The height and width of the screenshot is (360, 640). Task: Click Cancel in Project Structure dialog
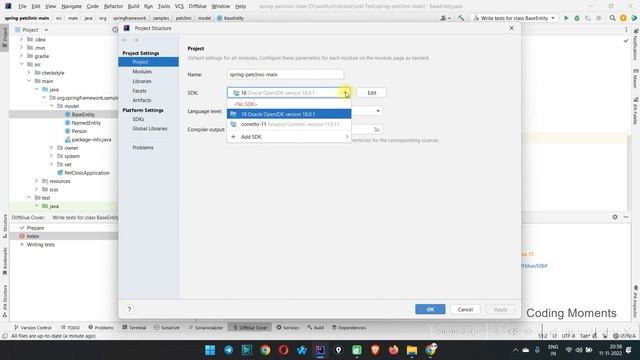465,309
